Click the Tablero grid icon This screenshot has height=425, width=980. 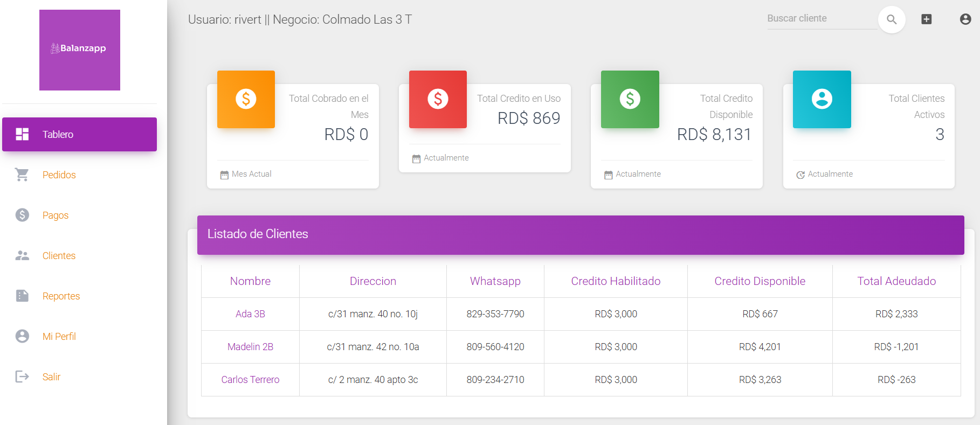[x=22, y=134]
